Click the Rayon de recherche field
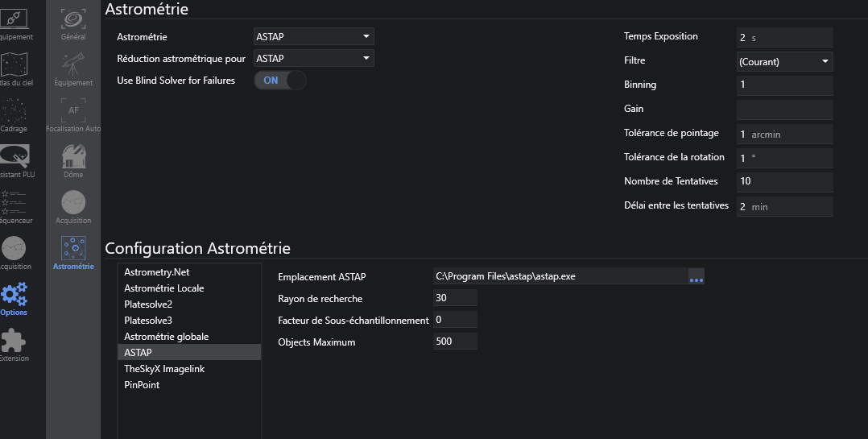868x439 pixels. (x=455, y=298)
